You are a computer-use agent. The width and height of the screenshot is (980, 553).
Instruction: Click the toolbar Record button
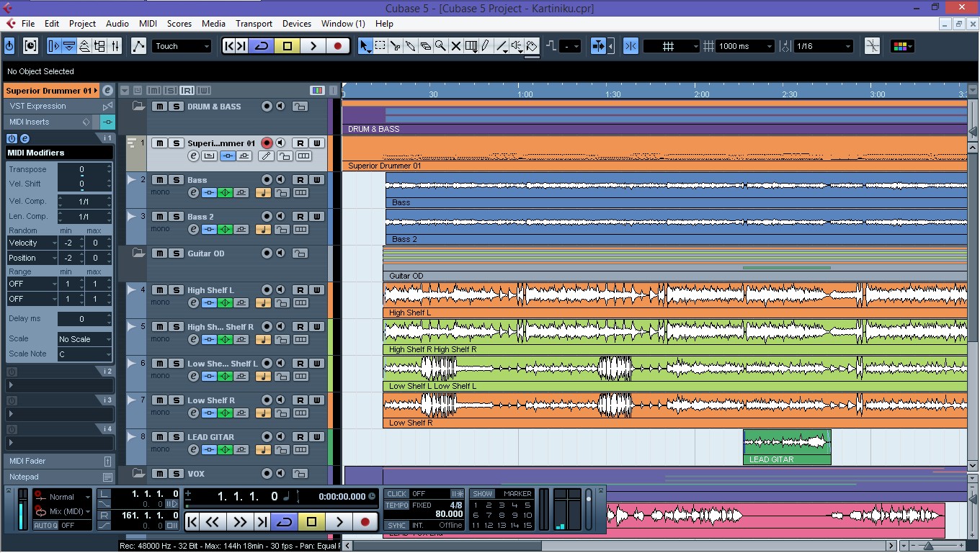pyautogui.click(x=337, y=46)
